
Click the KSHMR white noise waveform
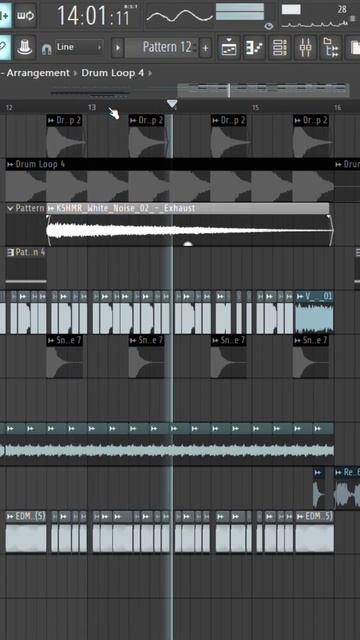190,230
